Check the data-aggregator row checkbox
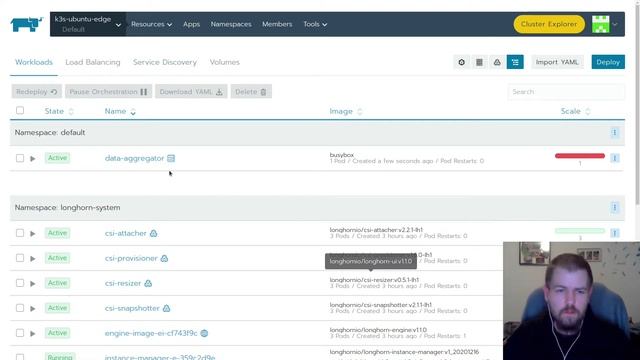The height and width of the screenshot is (360, 640). [20, 158]
